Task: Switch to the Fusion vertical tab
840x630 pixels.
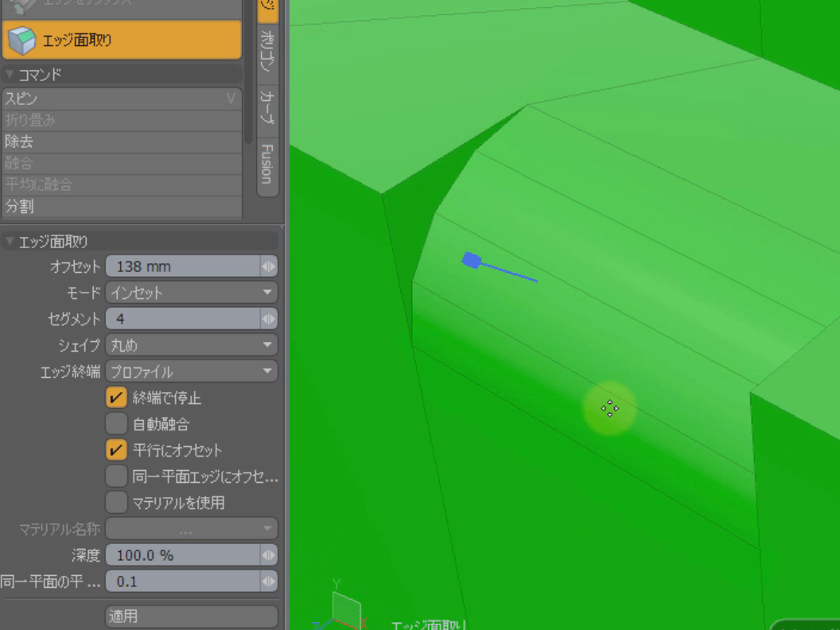Action: (268, 164)
